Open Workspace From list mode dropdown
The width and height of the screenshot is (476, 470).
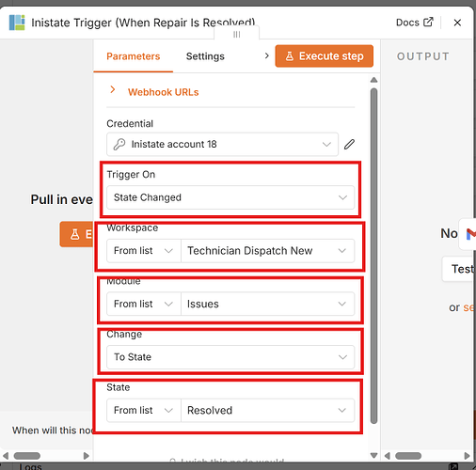pyautogui.click(x=144, y=251)
